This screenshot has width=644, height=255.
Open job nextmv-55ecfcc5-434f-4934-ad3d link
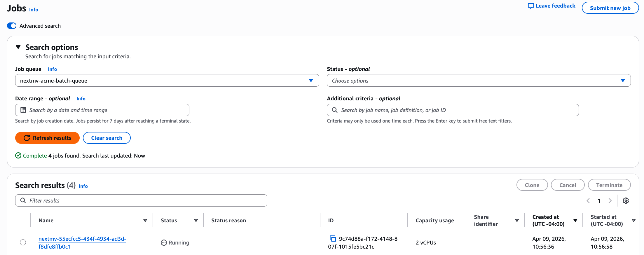pos(82,242)
